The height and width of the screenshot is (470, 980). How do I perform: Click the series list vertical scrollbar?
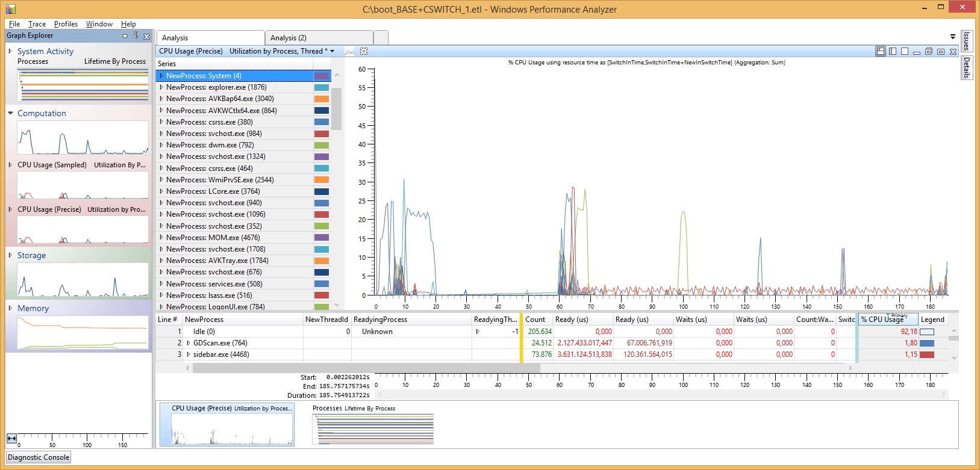[x=336, y=110]
